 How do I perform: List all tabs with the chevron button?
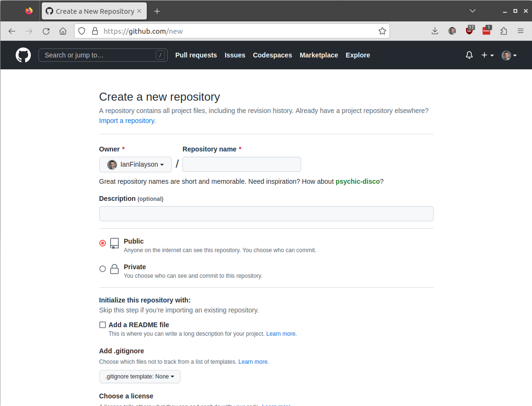(472, 11)
